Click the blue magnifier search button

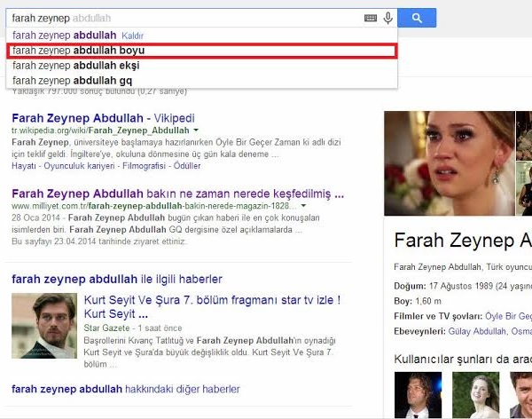click(x=416, y=17)
